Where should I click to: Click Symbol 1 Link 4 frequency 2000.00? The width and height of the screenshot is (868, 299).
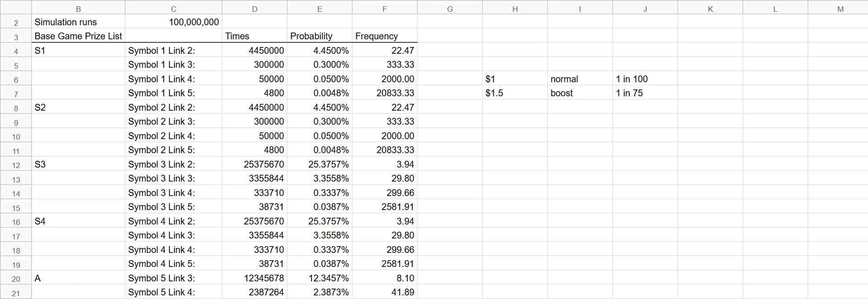click(x=385, y=79)
